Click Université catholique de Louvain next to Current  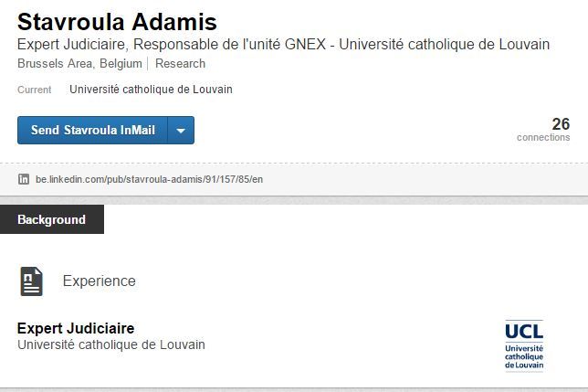(x=151, y=90)
